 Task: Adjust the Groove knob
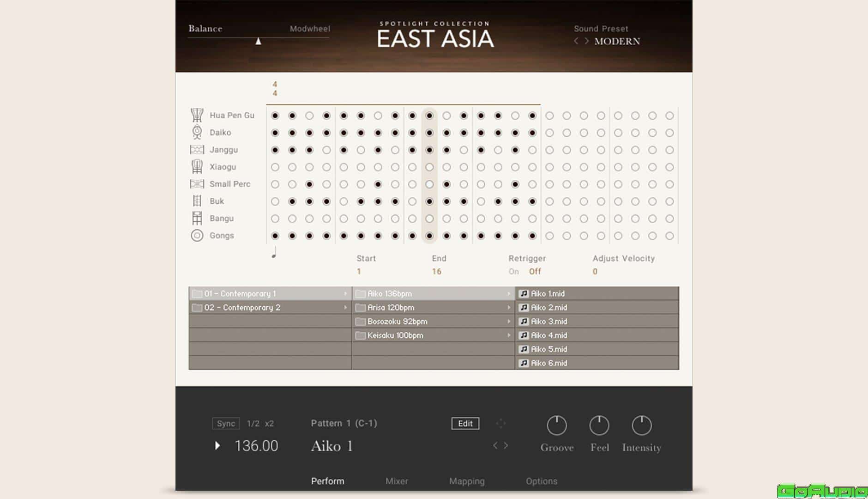(x=556, y=426)
